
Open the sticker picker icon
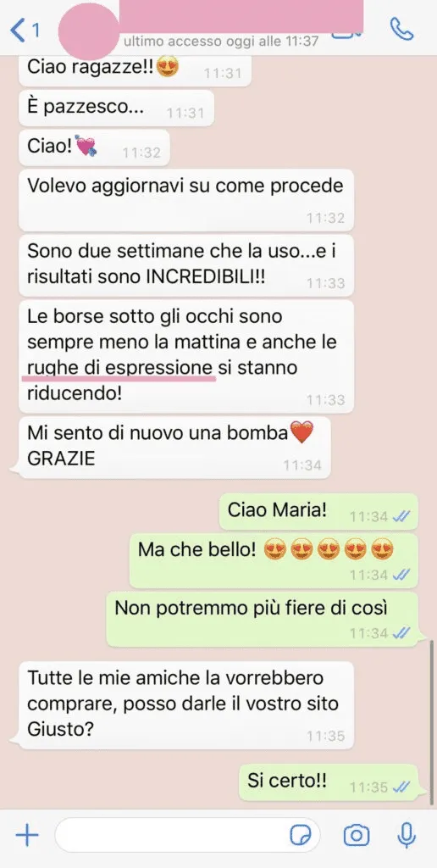pyautogui.click(x=301, y=835)
